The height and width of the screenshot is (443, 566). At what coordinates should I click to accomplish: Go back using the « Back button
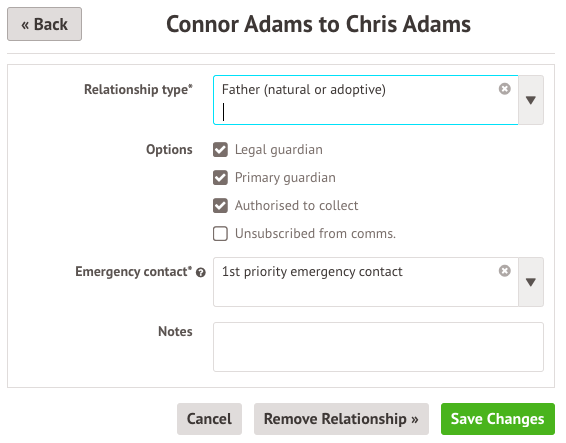click(x=44, y=24)
